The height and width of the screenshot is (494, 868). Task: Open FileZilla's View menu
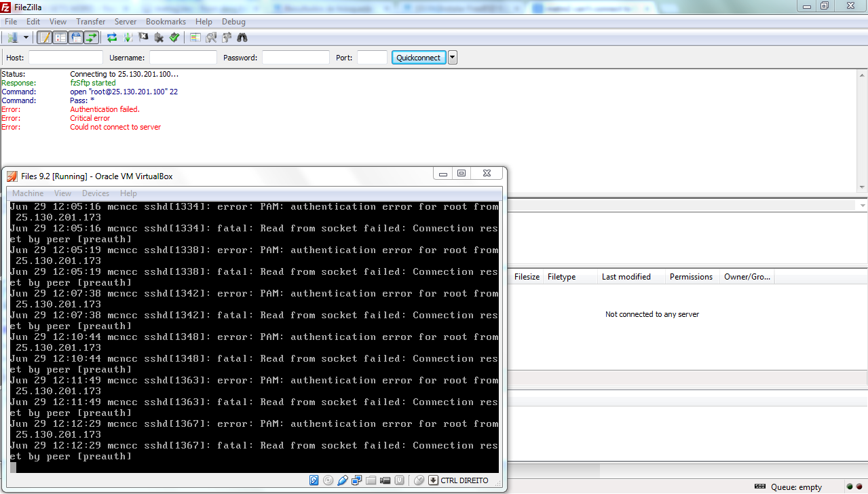click(x=58, y=22)
